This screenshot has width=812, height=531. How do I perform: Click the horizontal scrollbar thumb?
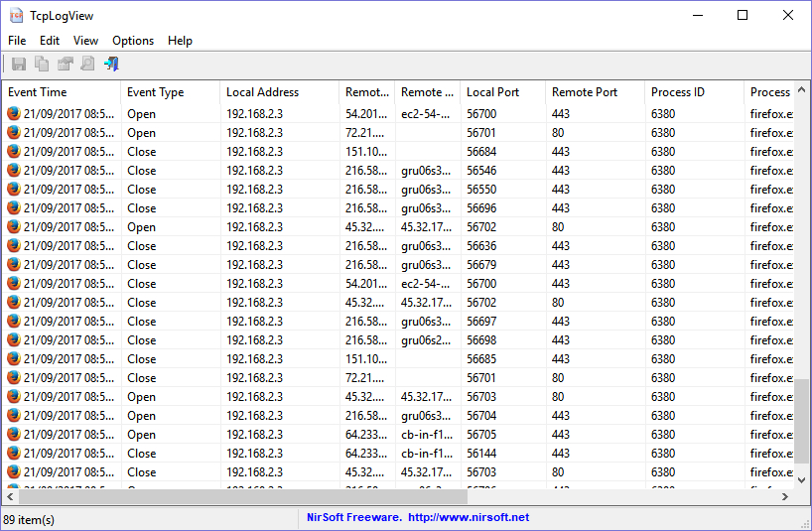pyautogui.click(x=243, y=497)
